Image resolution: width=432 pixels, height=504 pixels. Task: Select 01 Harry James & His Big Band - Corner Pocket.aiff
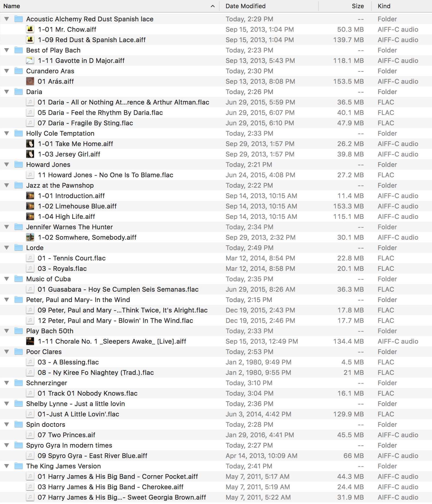pyautogui.click(x=216, y=476)
